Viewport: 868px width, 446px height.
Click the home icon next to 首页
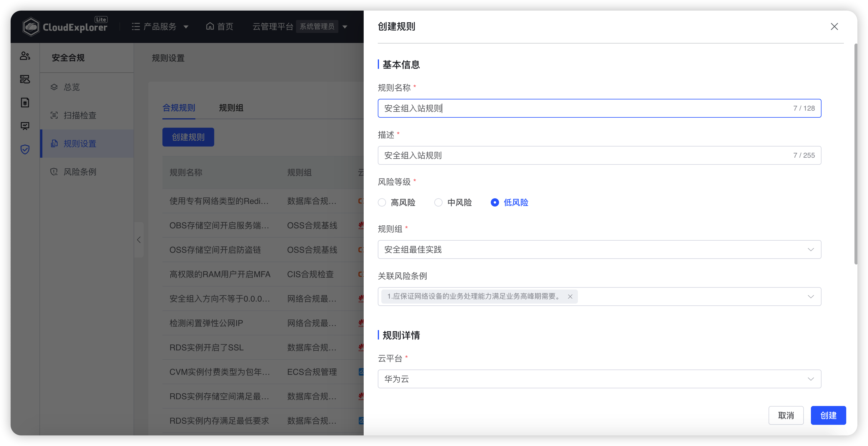[210, 26]
